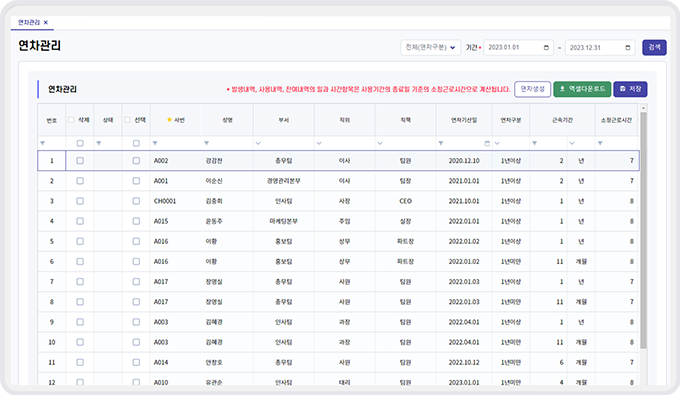
Task: Open the filter funnel under the 연차기산일 column
Action: [x=441, y=143]
